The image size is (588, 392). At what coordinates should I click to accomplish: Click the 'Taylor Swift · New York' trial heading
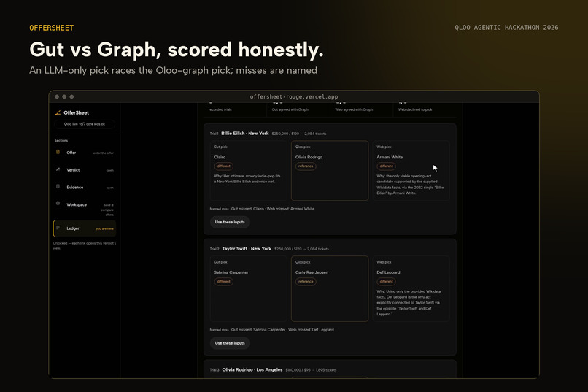247,249
